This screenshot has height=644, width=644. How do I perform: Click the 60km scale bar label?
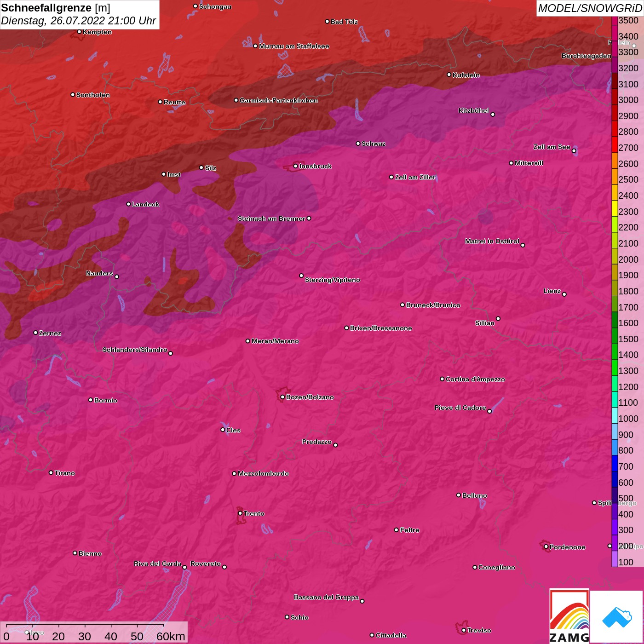171,636
